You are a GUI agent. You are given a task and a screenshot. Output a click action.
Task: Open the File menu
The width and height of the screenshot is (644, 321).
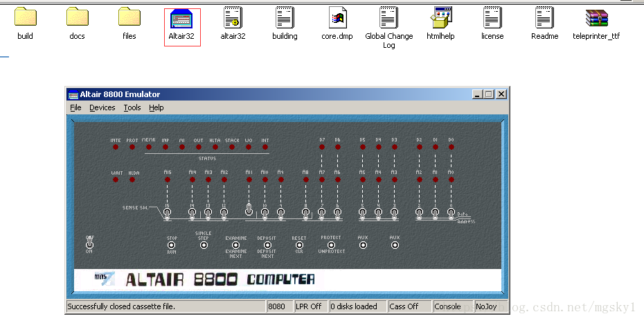[x=75, y=107]
